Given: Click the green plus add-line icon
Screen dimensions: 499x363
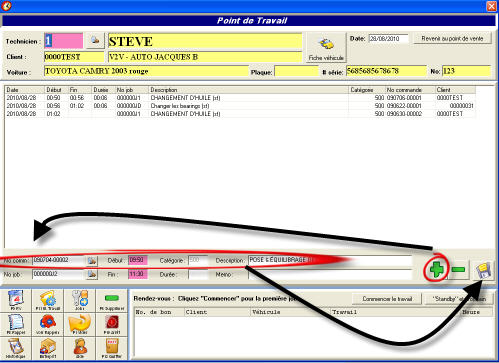Looking at the screenshot, I should (436, 269).
